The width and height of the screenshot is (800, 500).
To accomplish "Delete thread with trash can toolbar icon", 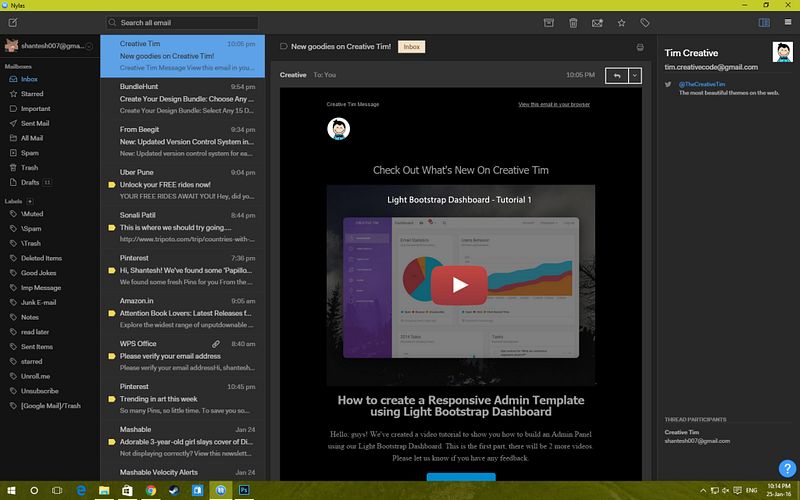I will (x=573, y=22).
